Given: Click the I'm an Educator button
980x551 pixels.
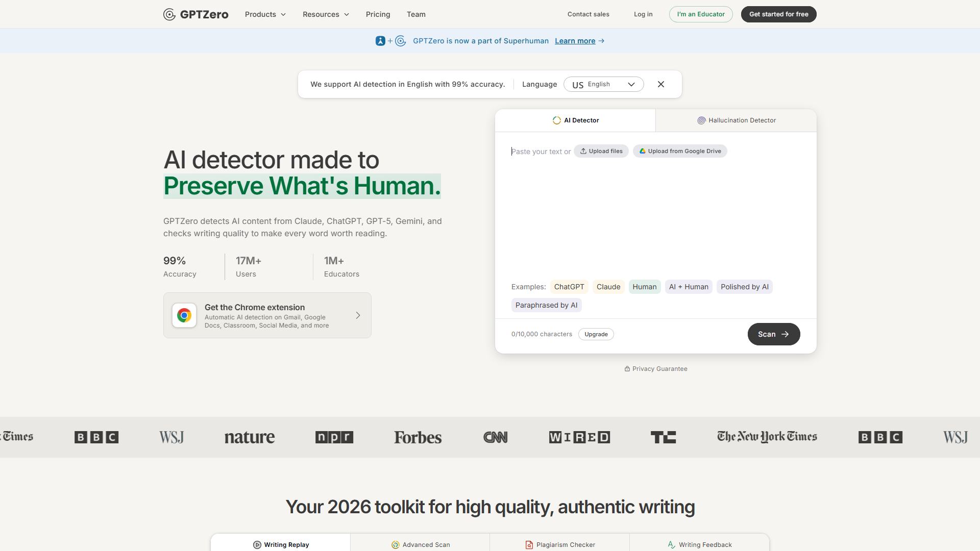Looking at the screenshot, I should (701, 14).
